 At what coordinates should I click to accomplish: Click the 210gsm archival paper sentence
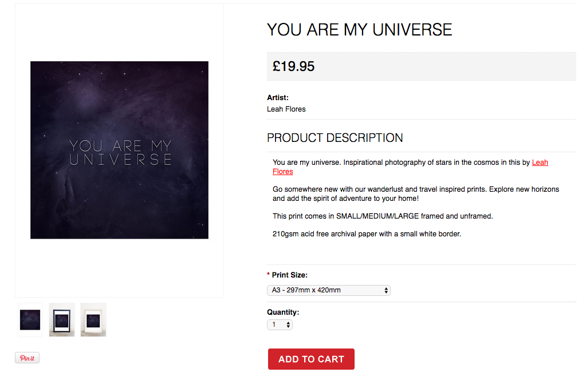[x=367, y=233]
